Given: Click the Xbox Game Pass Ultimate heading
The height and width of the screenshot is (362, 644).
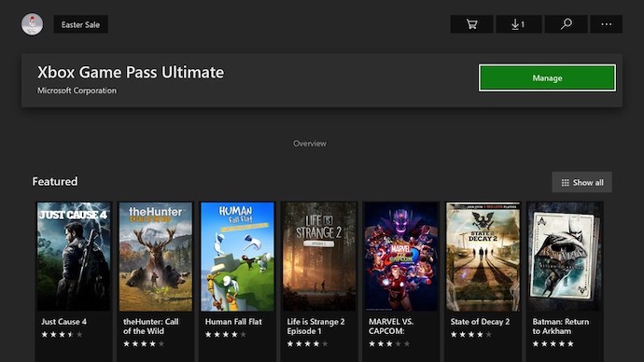Looking at the screenshot, I should pyautogui.click(x=131, y=72).
